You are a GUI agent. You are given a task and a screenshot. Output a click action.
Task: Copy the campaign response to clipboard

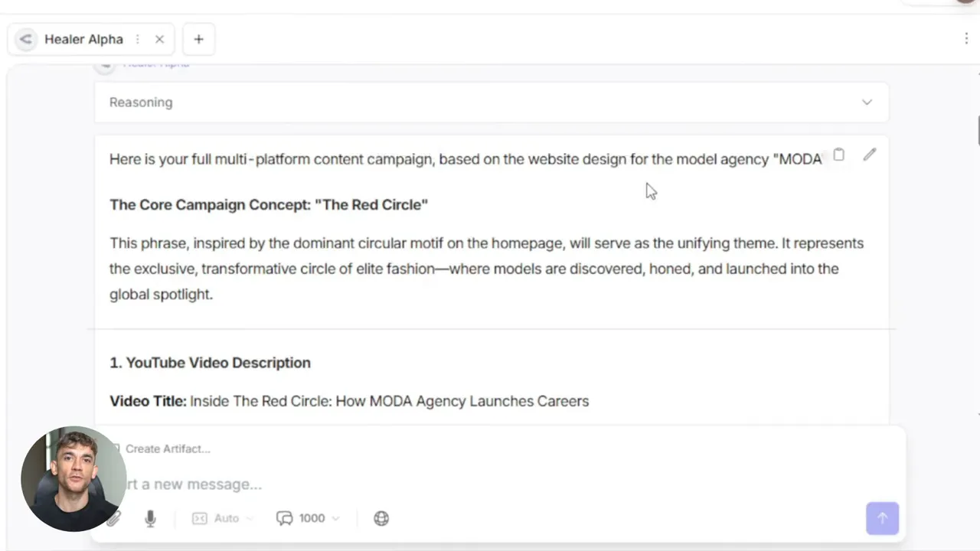tap(838, 155)
